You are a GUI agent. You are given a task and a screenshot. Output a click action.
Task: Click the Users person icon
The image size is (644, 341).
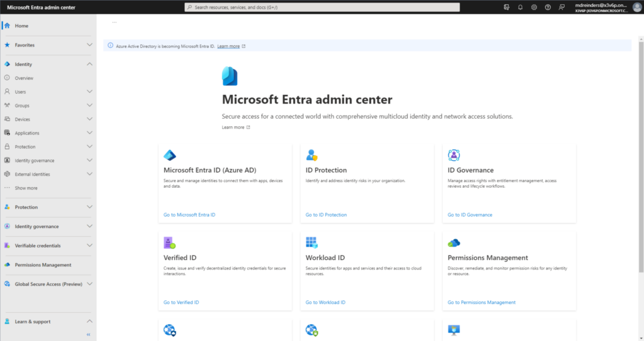tap(7, 92)
